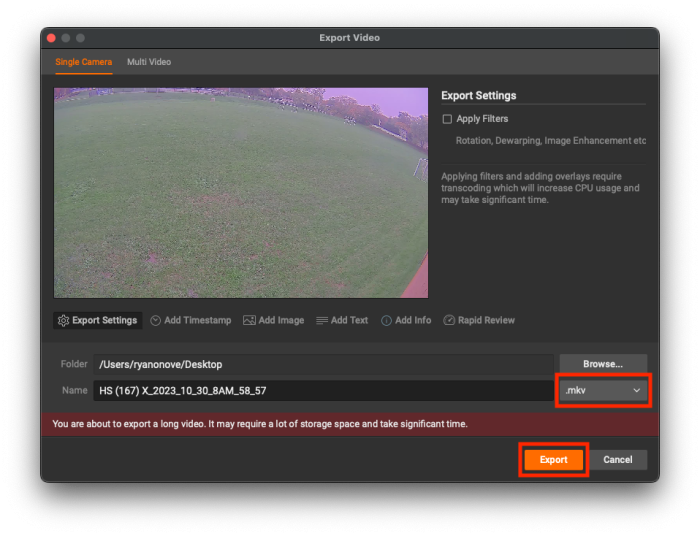Open the .mkv file format dropdown
700x536 pixels.
click(x=604, y=391)
